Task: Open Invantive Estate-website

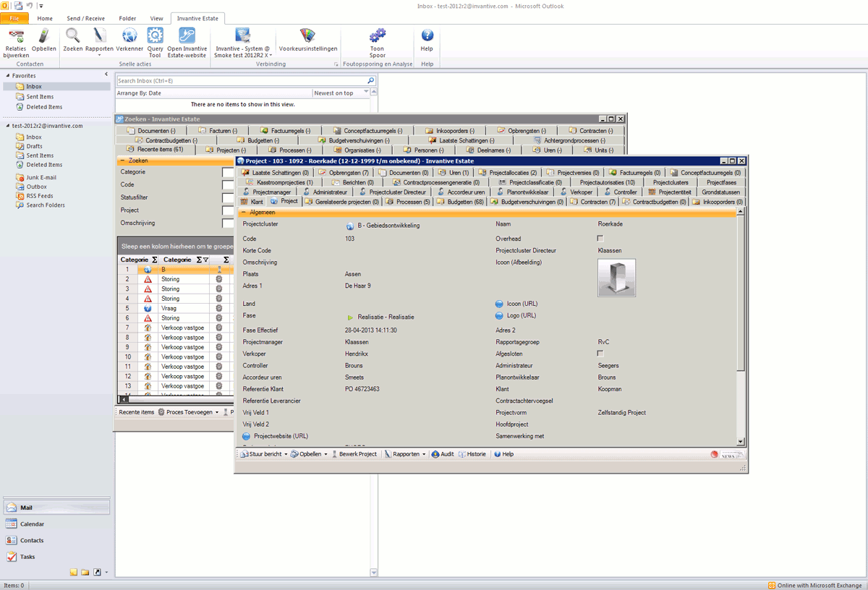Action: coord(187,43)
